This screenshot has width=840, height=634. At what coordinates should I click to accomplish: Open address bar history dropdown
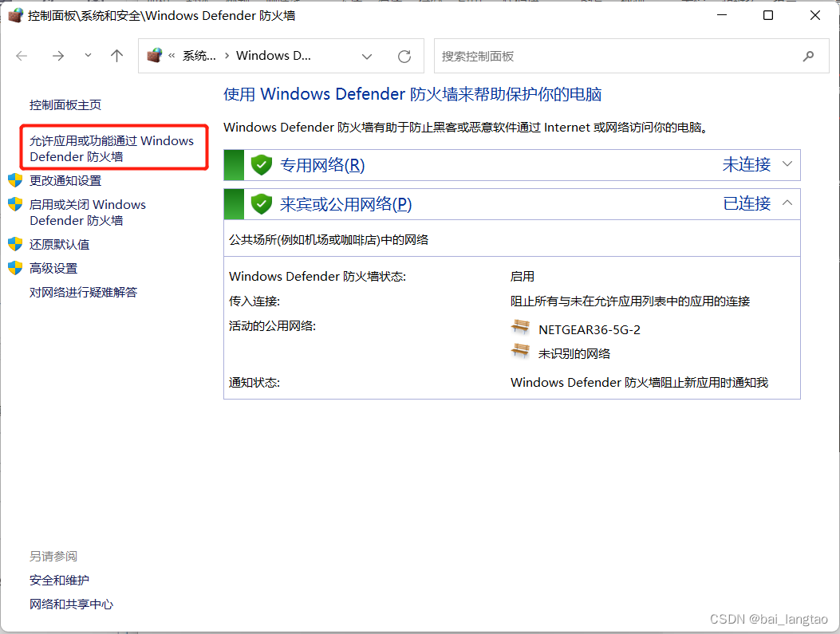(367, 57)
